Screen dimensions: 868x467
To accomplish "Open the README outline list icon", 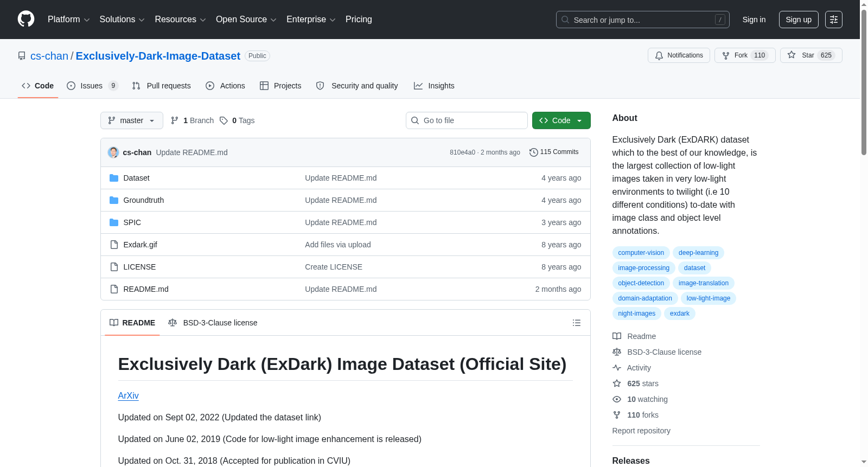I will point(577,323).
